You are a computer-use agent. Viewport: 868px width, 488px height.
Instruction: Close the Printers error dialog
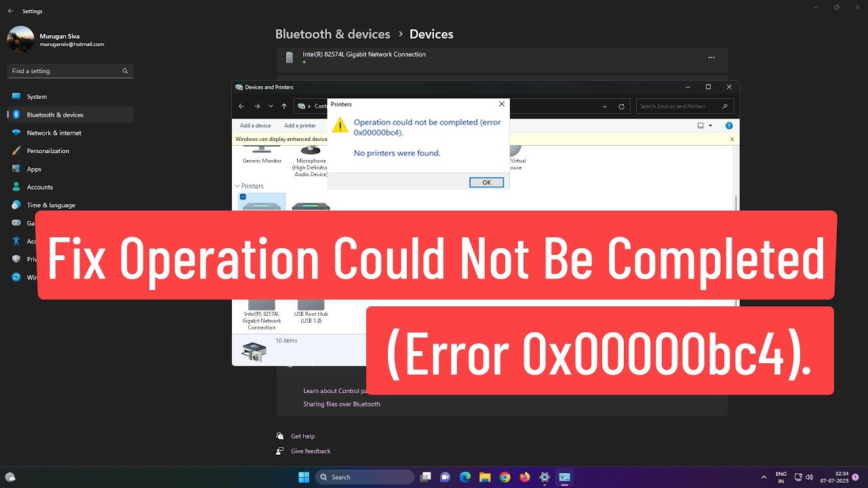pyautogui.click(x=502, y=104)
